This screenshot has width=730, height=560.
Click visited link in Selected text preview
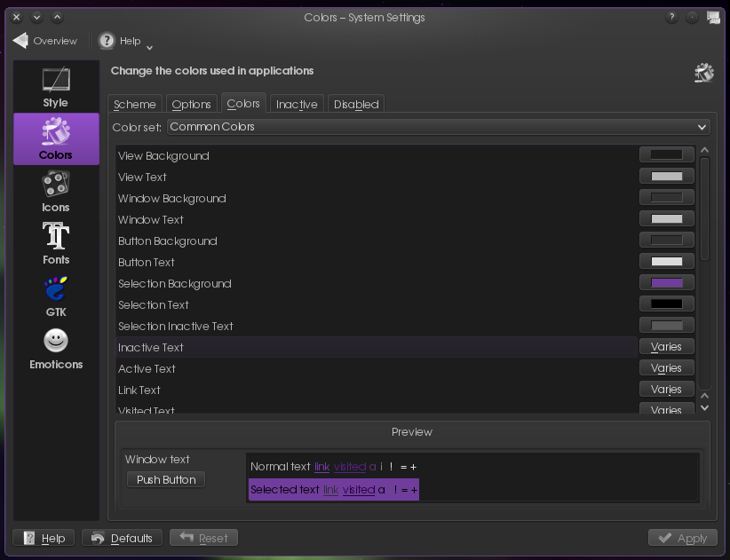pyautogui.click(x=359, y=490)
